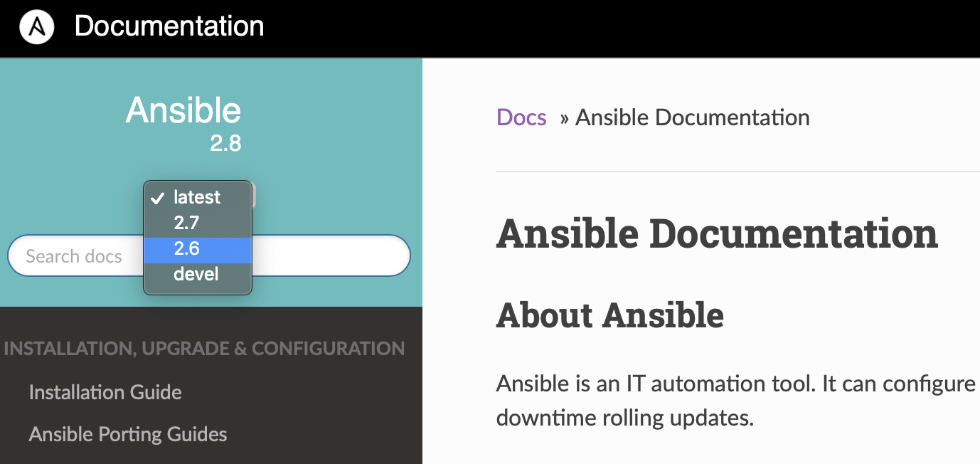Click the Ansible Documentation main page heading

(x=717, y=233)
